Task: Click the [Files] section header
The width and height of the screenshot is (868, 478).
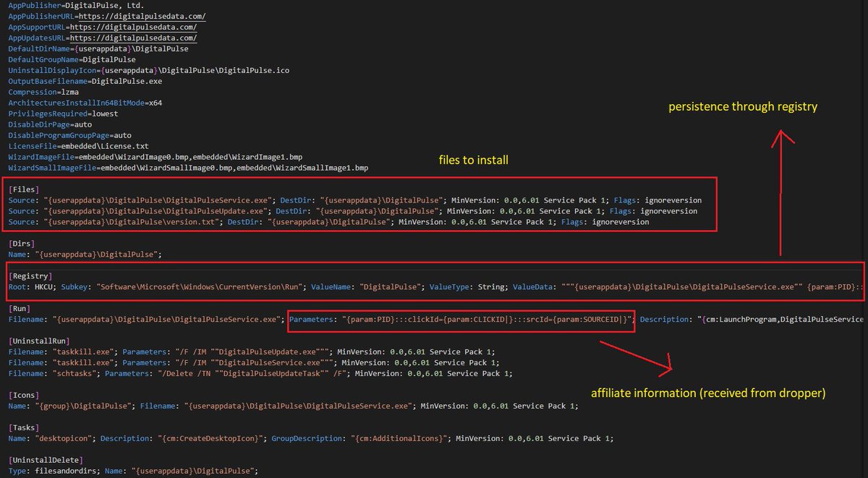Action: (x=25, y=189)
